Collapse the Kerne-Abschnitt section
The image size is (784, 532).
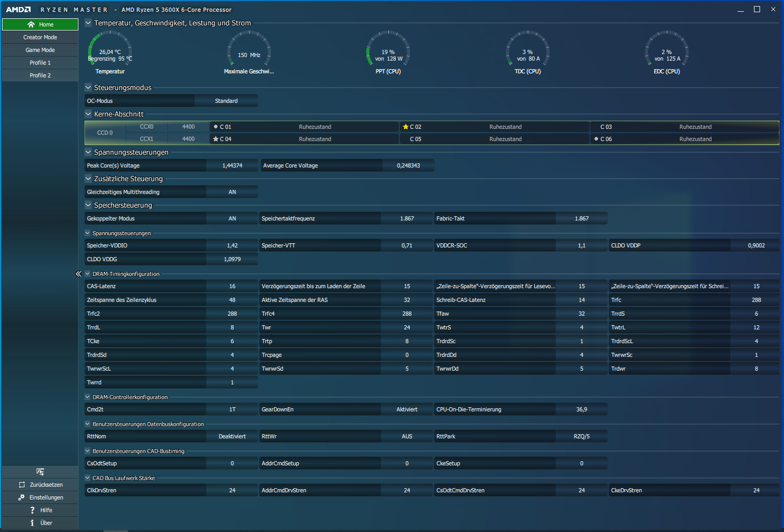[88, 114]
